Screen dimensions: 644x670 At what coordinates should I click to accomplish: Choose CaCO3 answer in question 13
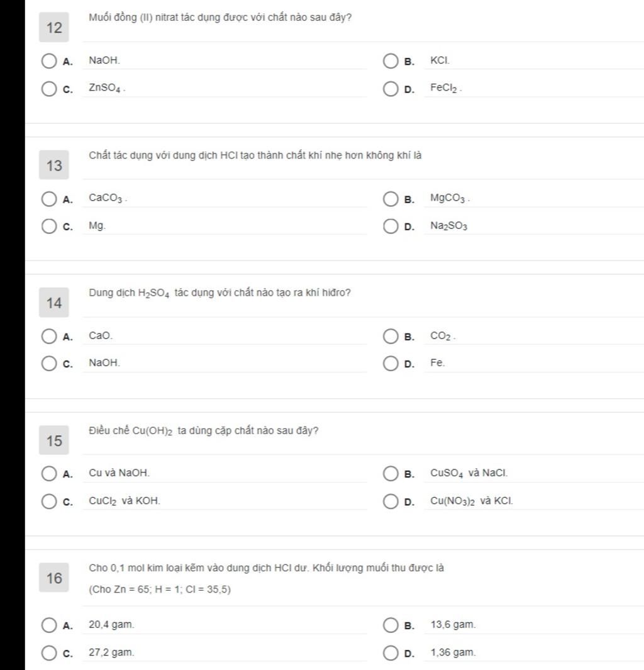(x=49, y=199)
